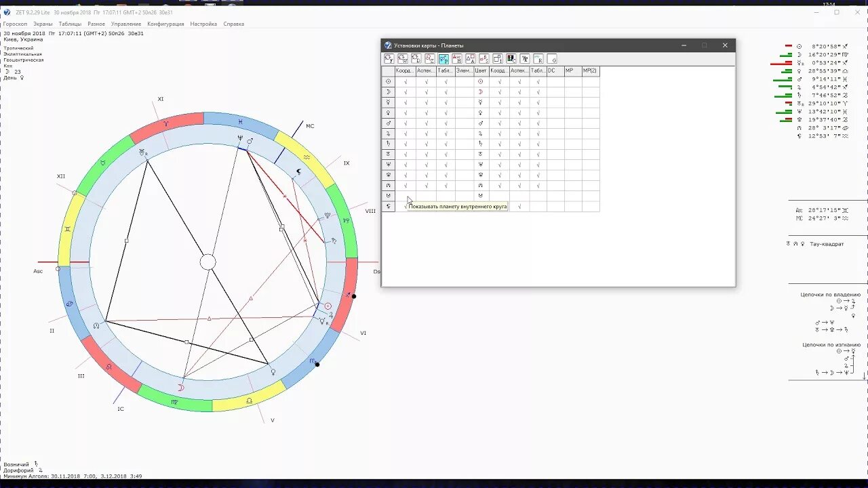This screenshot has width=868, height=488.
Task: Open the Экраны menu
Action: point(43,24)
